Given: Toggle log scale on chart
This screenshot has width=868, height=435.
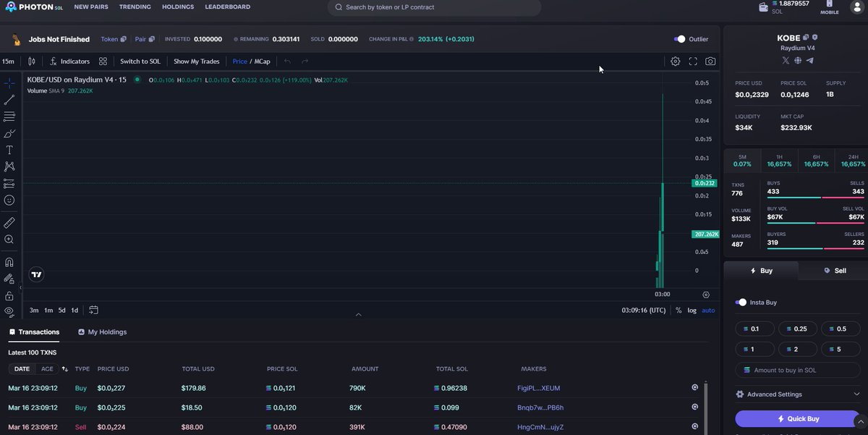Looking at the screenshot, I should 692,311.
